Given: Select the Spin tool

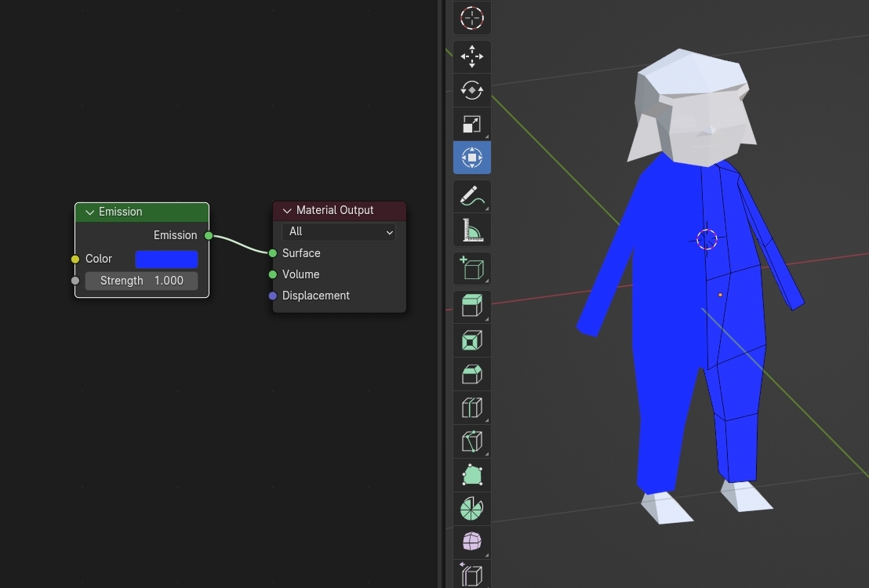Looking at the screenshot, I should point(471,507).
